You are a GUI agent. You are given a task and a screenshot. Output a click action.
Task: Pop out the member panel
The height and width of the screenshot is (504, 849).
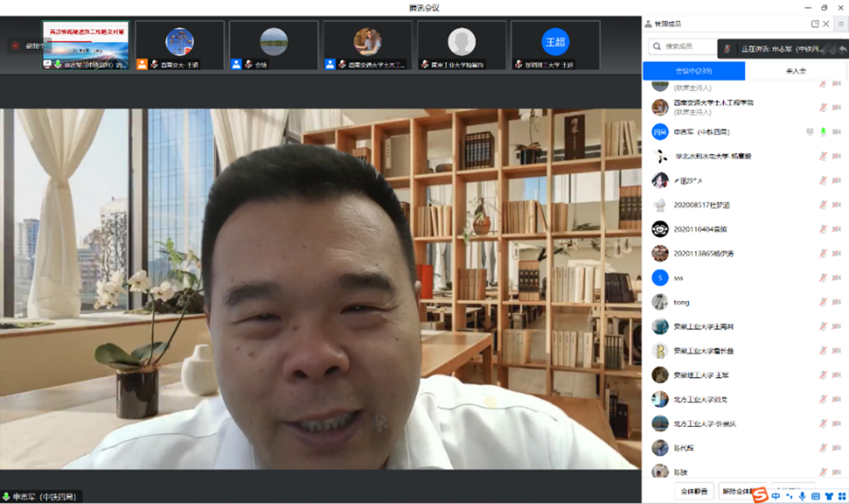815,24
